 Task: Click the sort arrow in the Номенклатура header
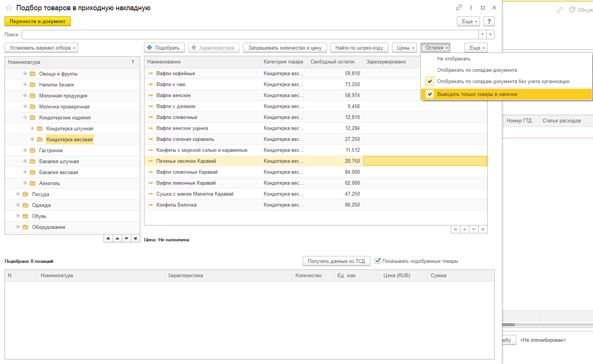coord(133,62)
